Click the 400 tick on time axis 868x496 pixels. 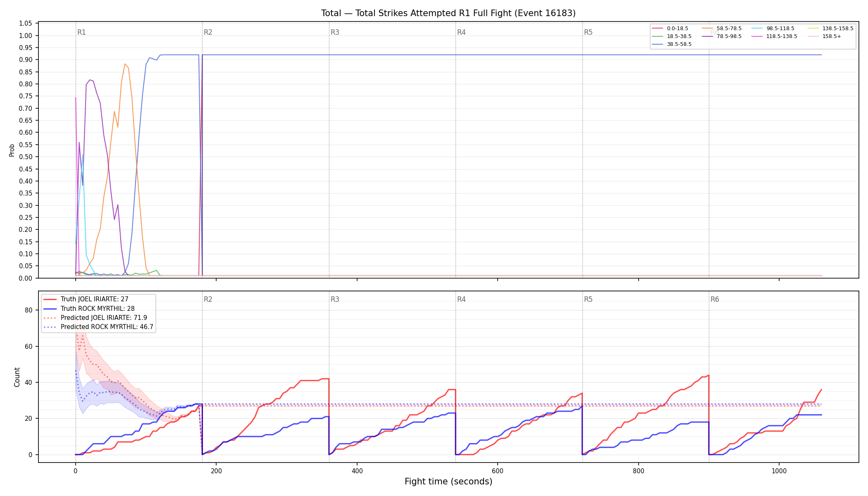(x=357, y=471)
